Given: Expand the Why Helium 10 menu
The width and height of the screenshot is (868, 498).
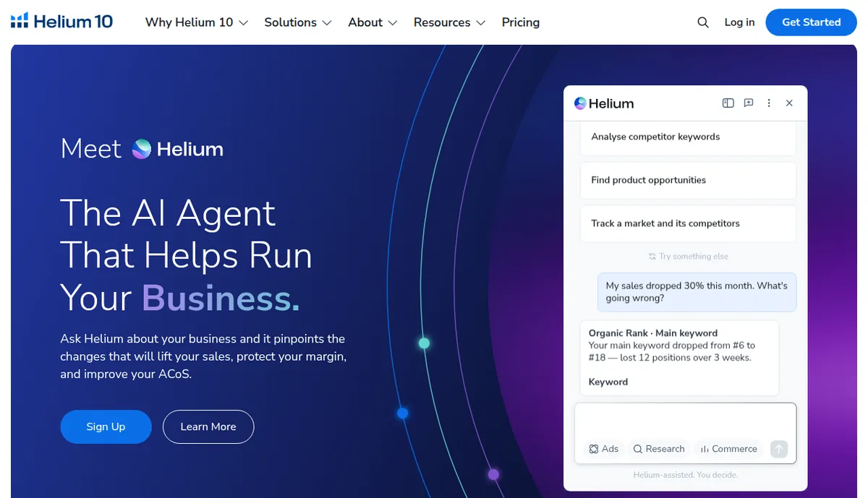Looking at the screenshot, I should [197, 22].
